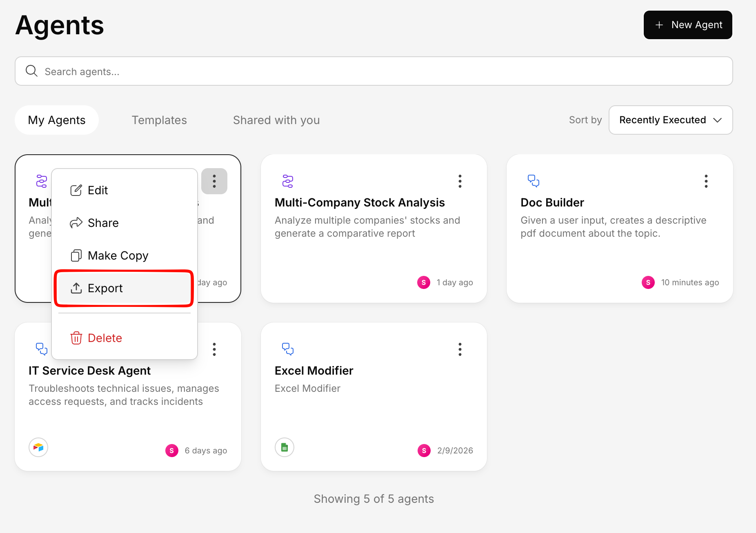Image resolution: width=756 pixels, height=533 pixels.
Task: Open options menu for Excel Modifier
Action: click(460, 349)
